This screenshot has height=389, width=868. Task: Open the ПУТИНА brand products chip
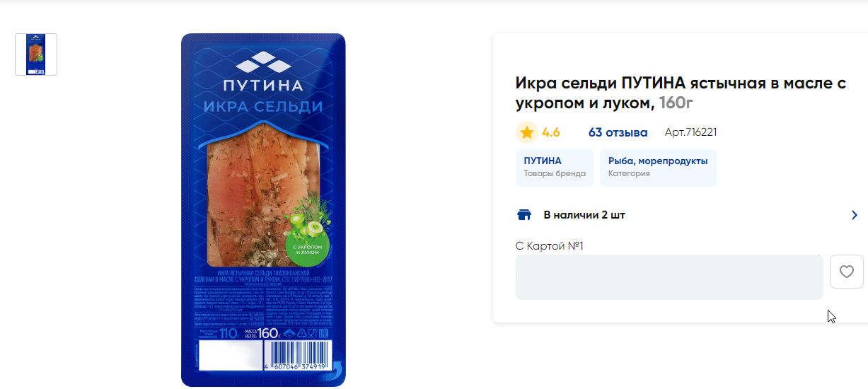coord(555,168)
